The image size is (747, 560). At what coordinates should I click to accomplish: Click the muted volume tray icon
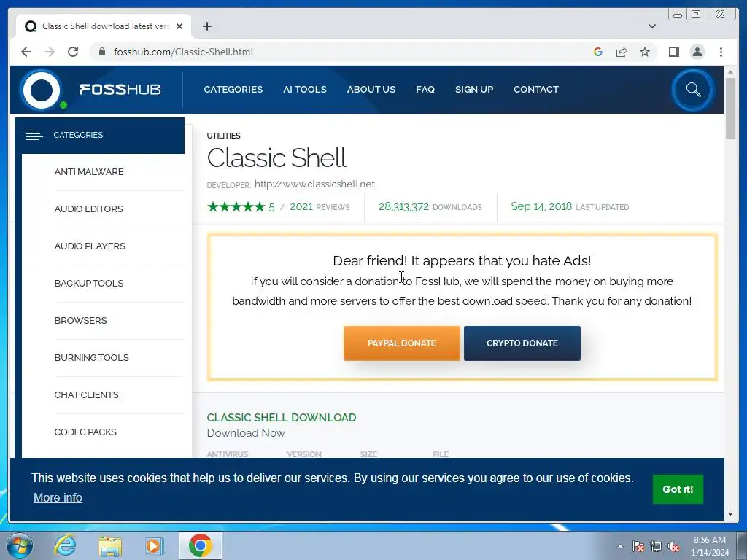click(673, 546)
